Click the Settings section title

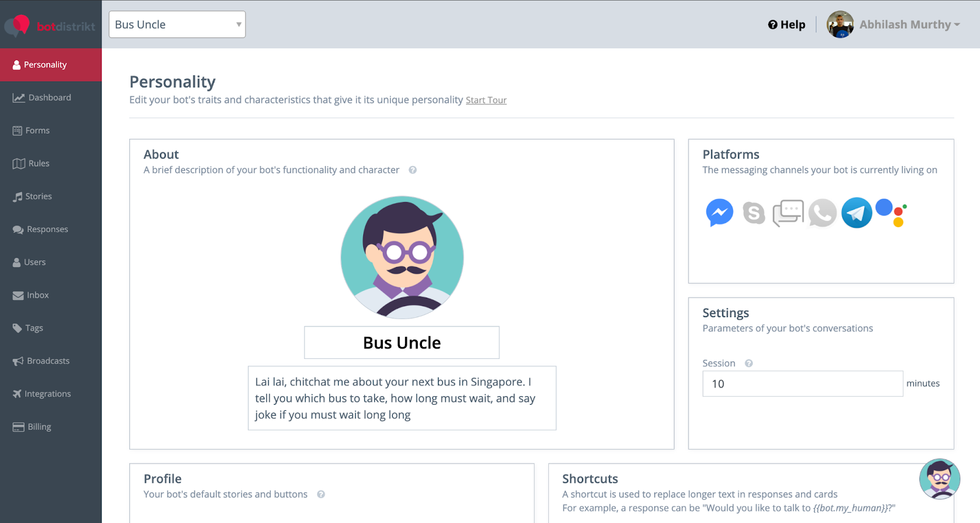coord(726,313)
